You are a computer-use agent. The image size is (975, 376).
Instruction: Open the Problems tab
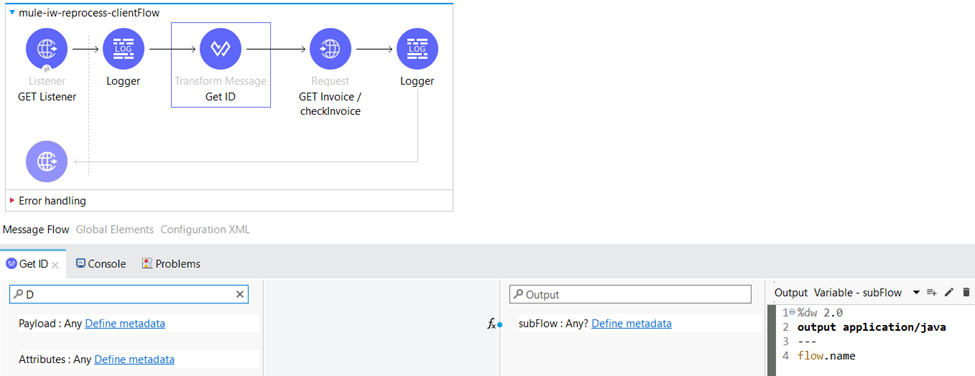click(171, 264)
